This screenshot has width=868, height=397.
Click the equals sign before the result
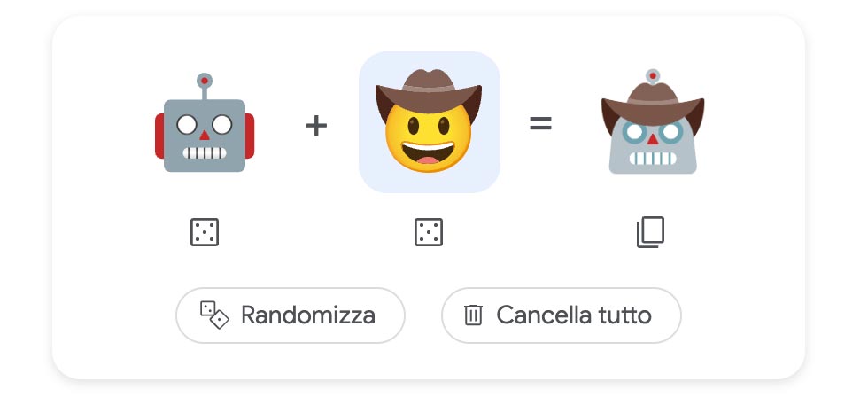click(540, 123)
